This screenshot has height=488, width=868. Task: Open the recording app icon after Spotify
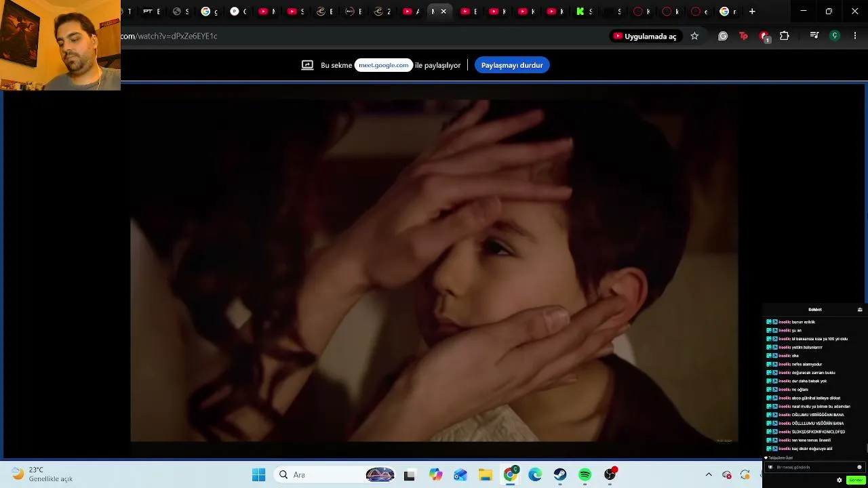point(610,475)
